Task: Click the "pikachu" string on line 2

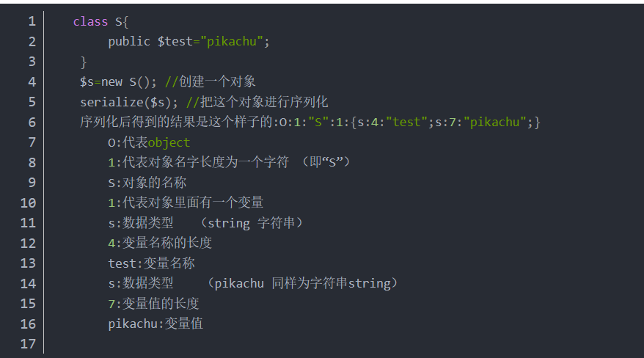Action: (x=232, y=42)
